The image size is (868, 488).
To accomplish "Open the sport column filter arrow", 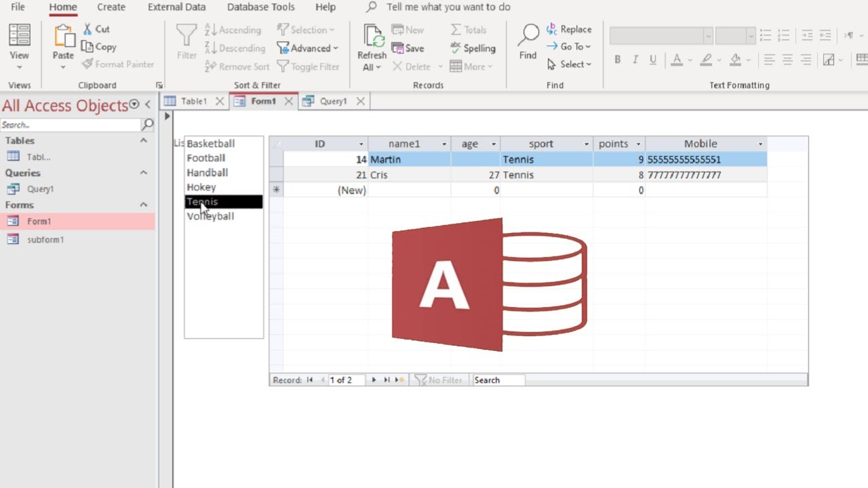I will 587,144.
